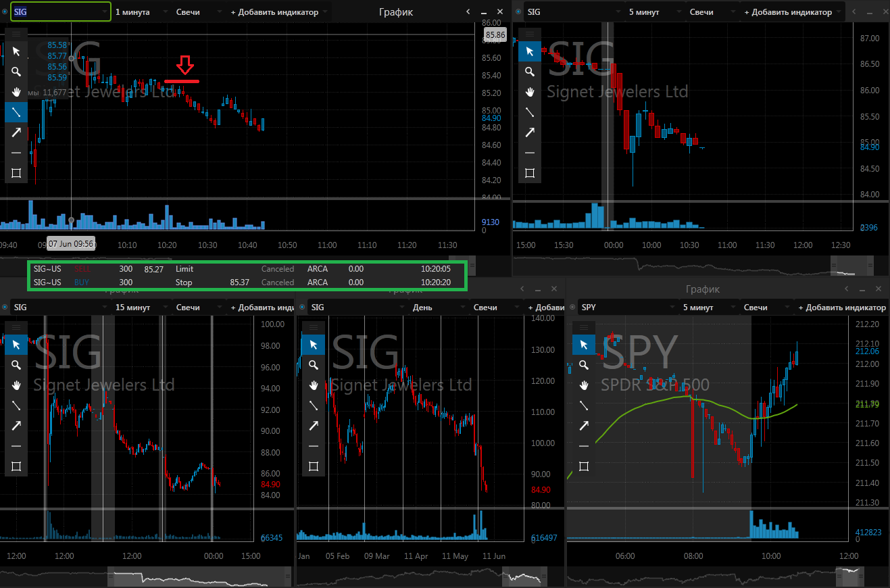Click SIG symbol field in top-right 5-minute chart
The height and width of the screenshot is (588, 890).
tap(574, 12)
